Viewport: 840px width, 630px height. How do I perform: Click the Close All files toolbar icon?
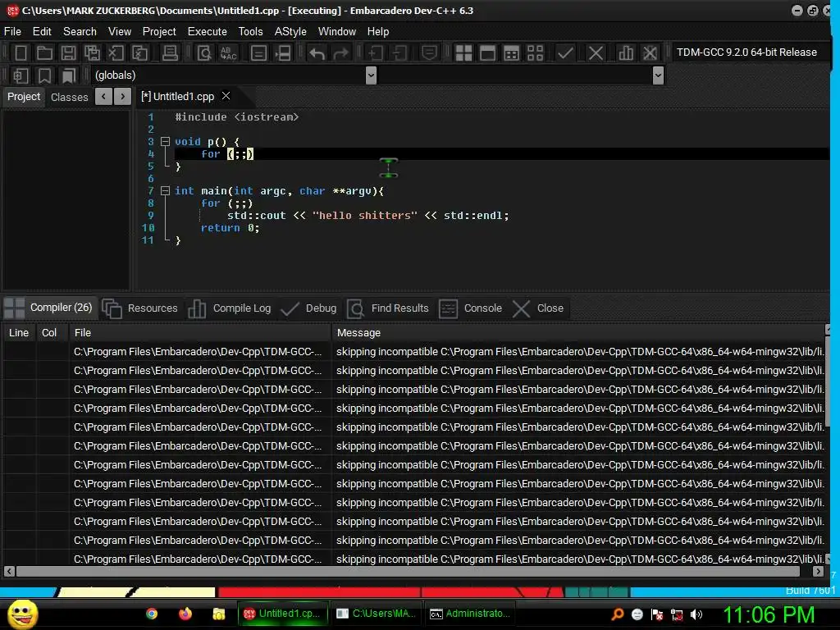139,52
